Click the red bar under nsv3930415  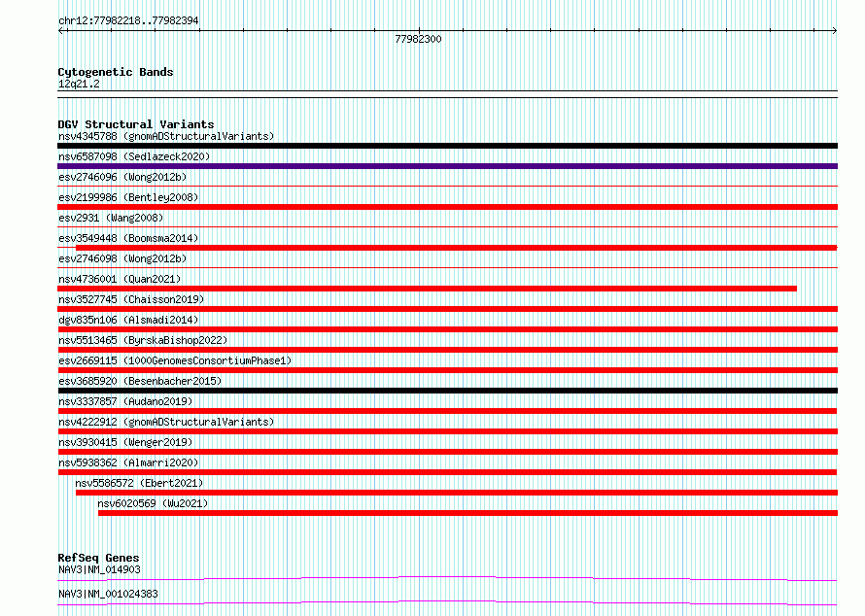tap(447, 452)
